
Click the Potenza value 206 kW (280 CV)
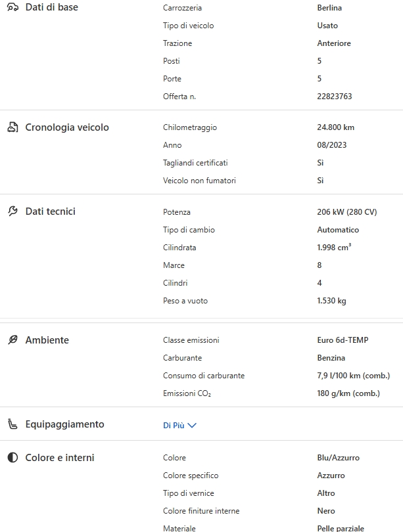click(346, 212)
